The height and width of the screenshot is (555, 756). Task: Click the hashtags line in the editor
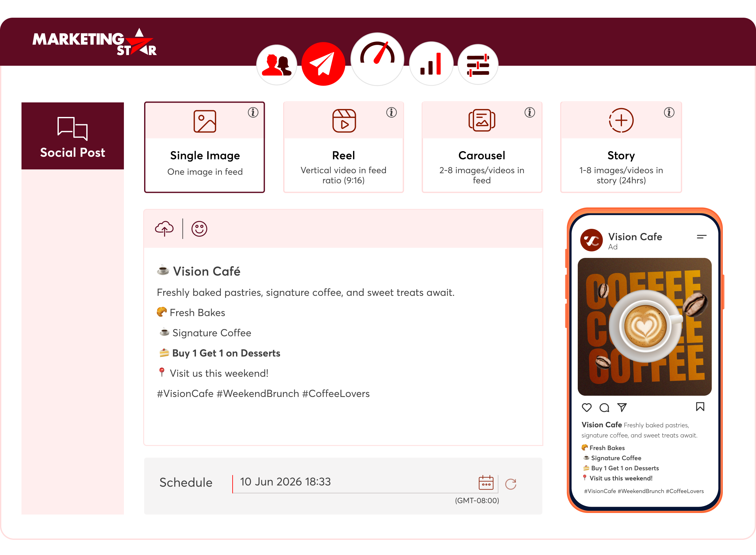click(x=263, y=393)
